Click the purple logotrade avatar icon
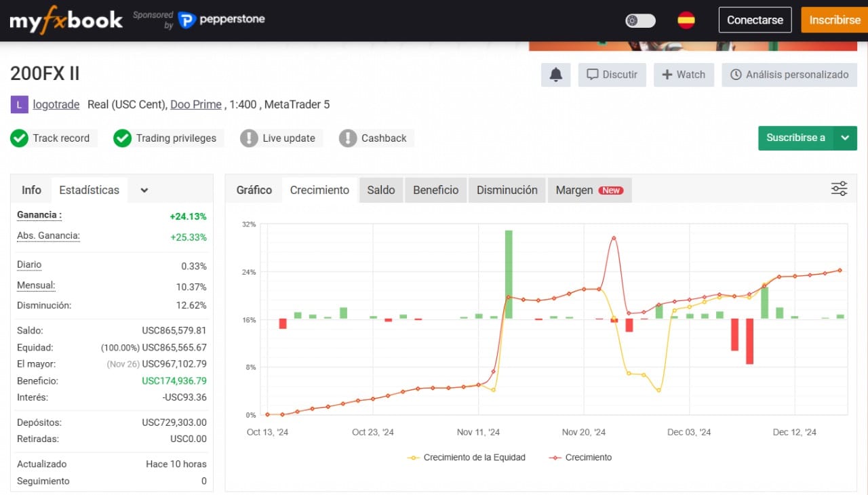This screenshot has width=868, height=495. (19, 104)
